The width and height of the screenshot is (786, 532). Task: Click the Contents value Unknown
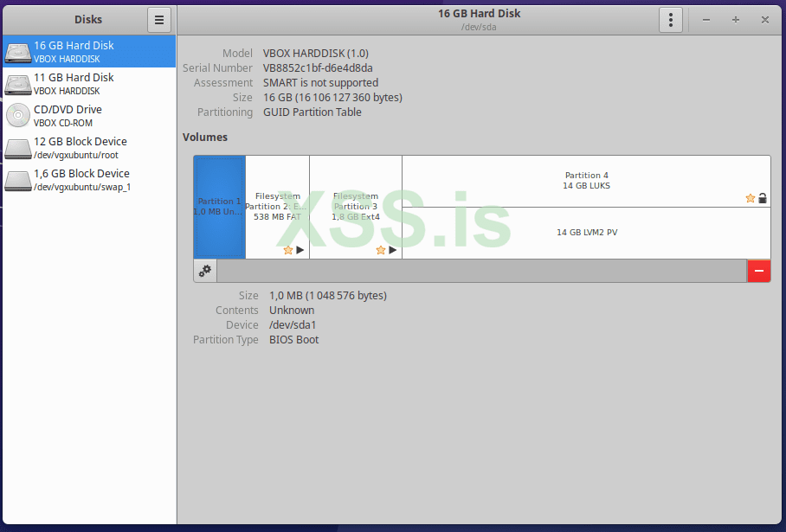coord(292,310)
